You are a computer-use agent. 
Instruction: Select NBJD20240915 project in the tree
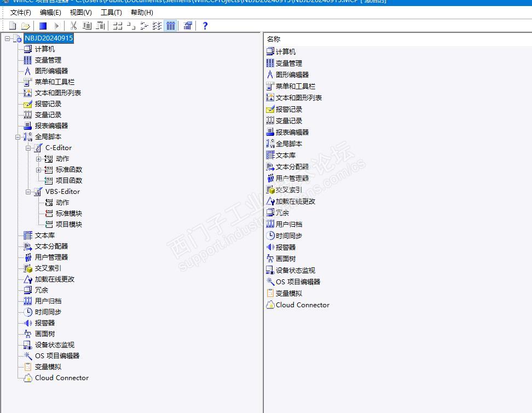[x=49, y=38]
